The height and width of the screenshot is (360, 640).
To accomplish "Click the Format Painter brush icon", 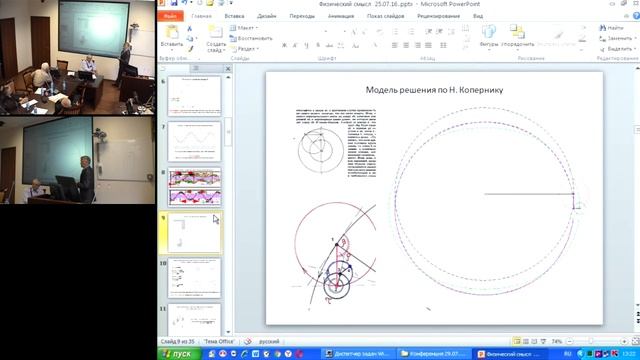I will coord(190,49).
